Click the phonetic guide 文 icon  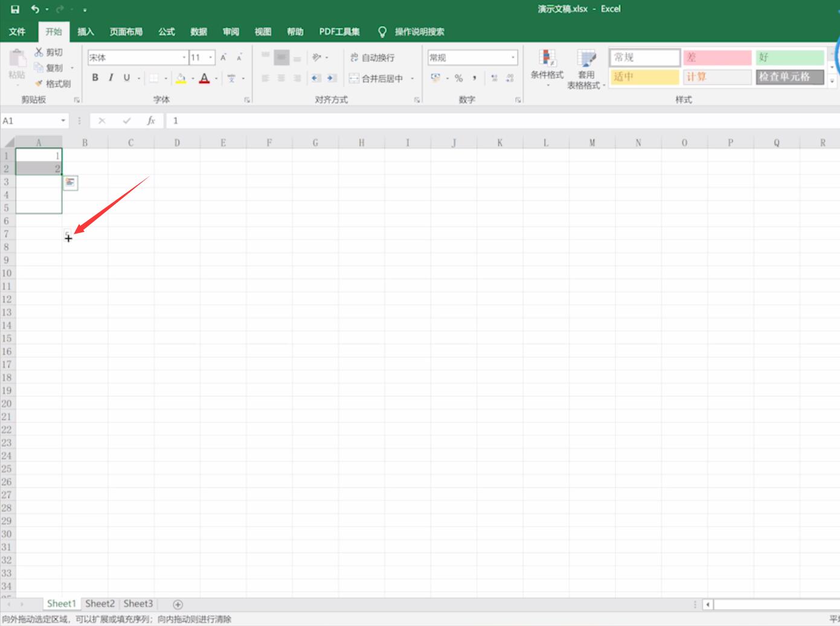pyautogui.click(x=231, y=78)
